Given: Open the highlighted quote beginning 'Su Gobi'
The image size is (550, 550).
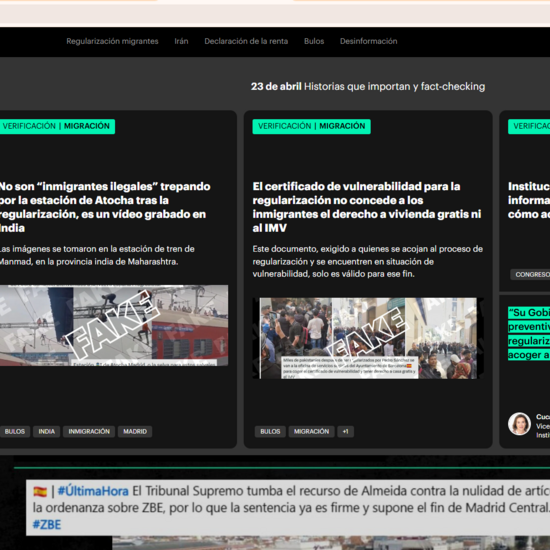Looking at the screenshot, I should (529, 334).
